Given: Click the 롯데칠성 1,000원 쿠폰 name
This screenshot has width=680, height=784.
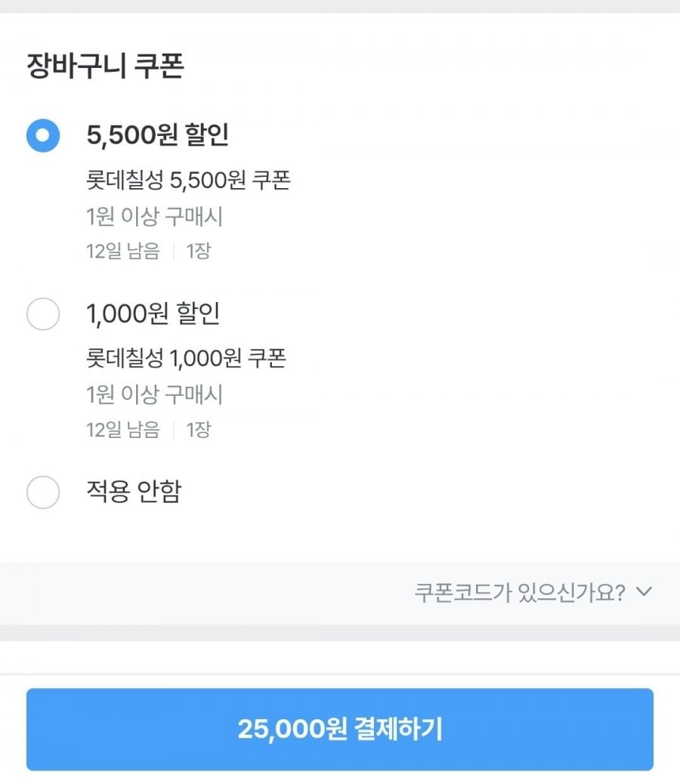Looking at the screenshot, I should point(187,358).
